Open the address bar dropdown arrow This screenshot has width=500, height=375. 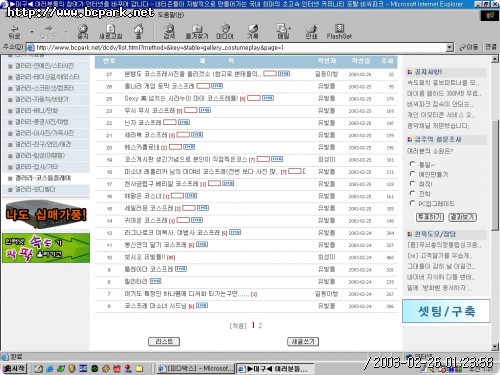click(x=450, y=47)
